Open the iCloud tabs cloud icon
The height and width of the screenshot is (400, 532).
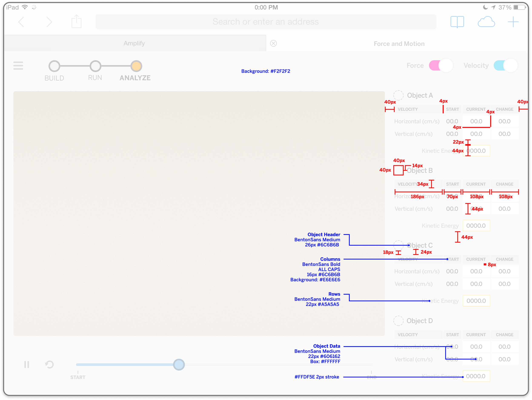[486, 22]
